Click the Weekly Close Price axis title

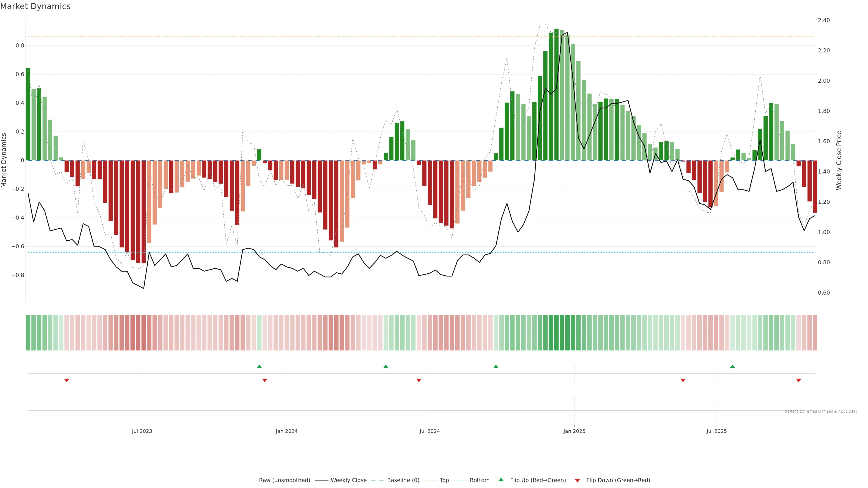point(839,160)
